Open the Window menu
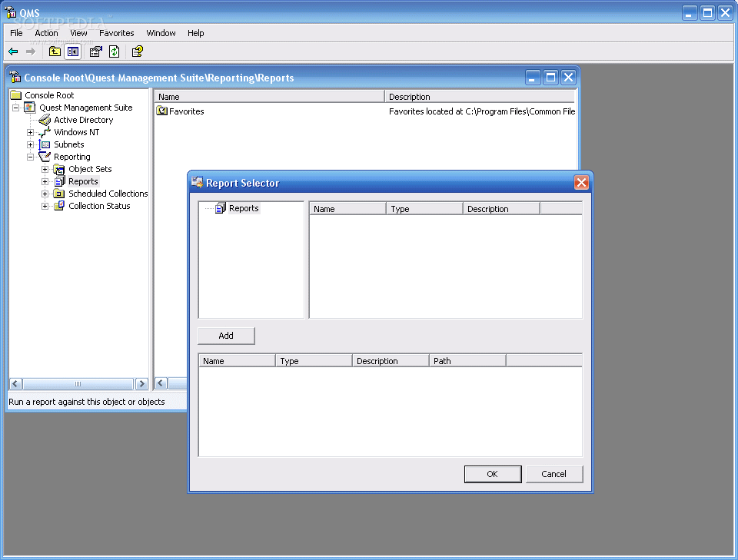The image size is (738, 560). click(161, 33)
